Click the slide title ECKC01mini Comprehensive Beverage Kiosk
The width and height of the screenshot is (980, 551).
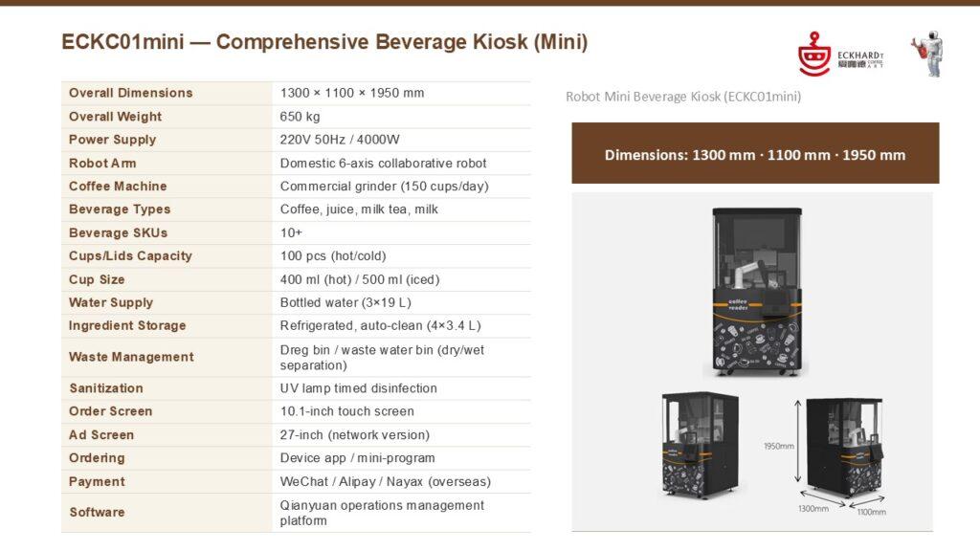[324, 42]
